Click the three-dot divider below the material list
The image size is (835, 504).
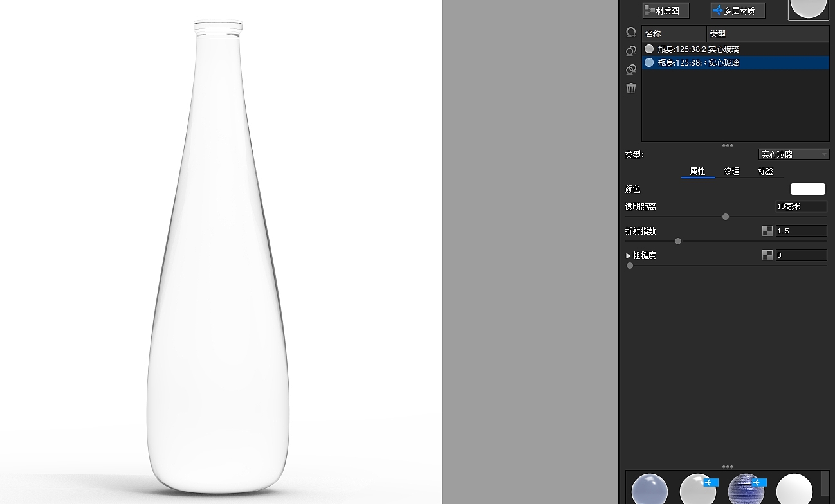(x=728, y=145)
